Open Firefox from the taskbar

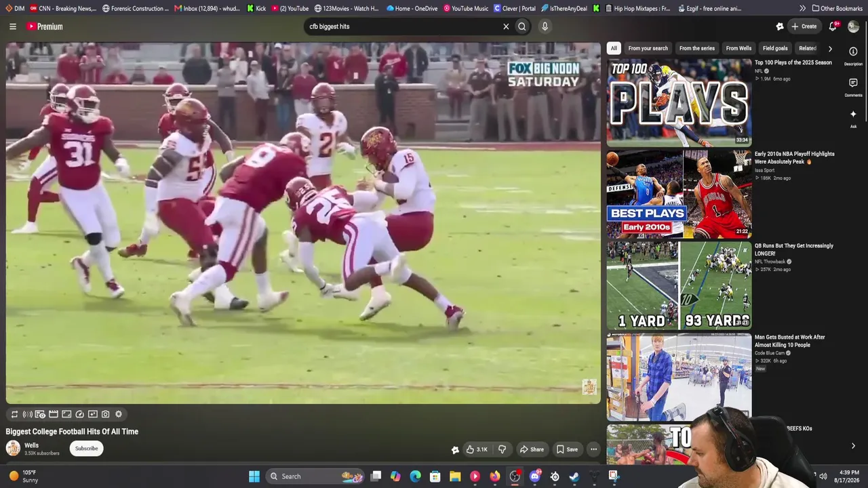point(495,476)
